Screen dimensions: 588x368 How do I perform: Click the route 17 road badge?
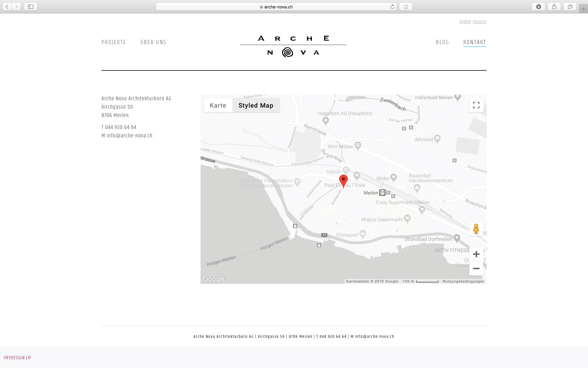[324, 235]
